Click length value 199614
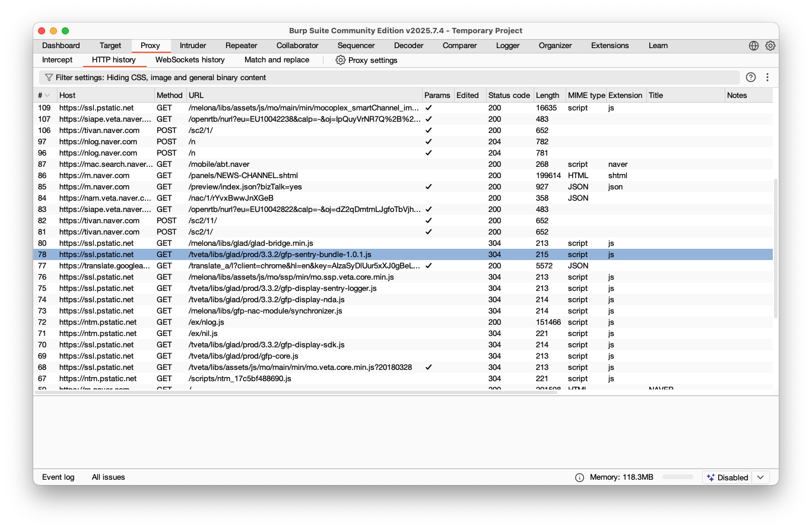 click(548, 176)
